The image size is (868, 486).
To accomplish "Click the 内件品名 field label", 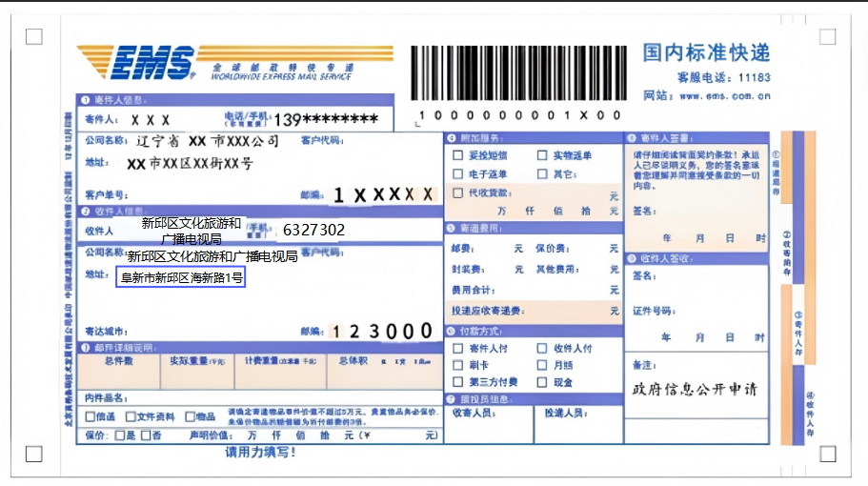I will click(x=106, y=398).
